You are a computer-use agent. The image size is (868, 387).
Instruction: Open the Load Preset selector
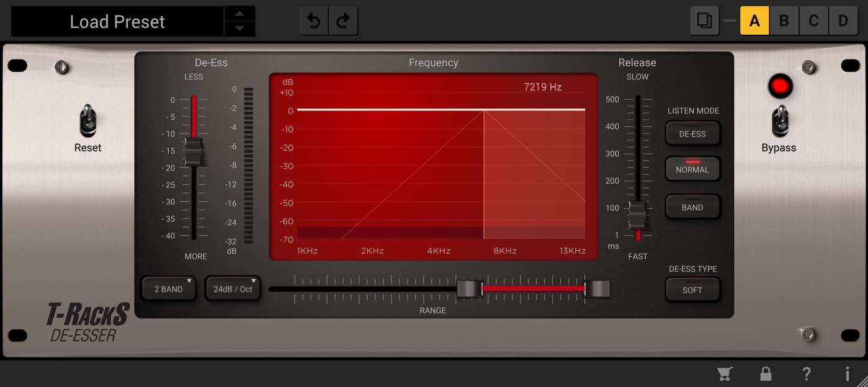[x=117, y=22]
